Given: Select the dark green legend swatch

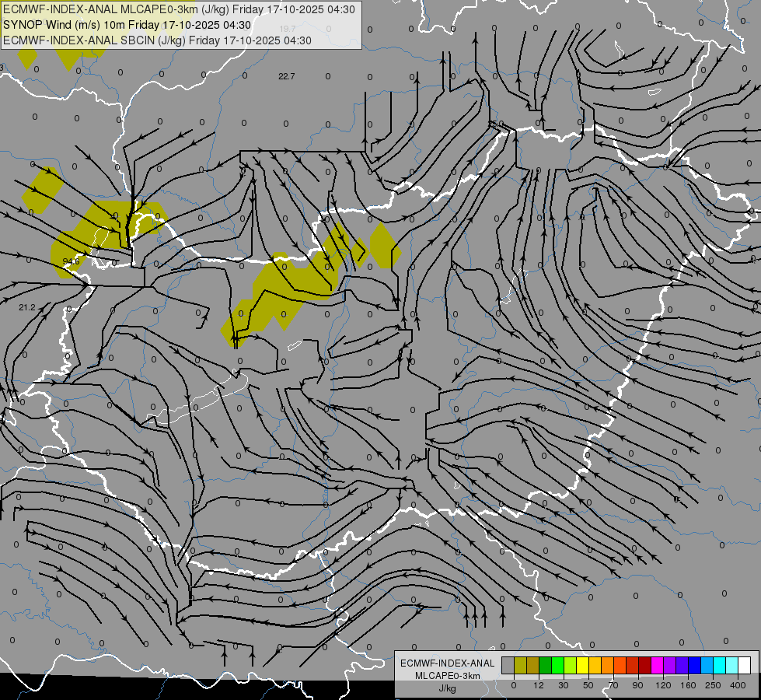Looking at the screenshot, I should click(545, 665).
